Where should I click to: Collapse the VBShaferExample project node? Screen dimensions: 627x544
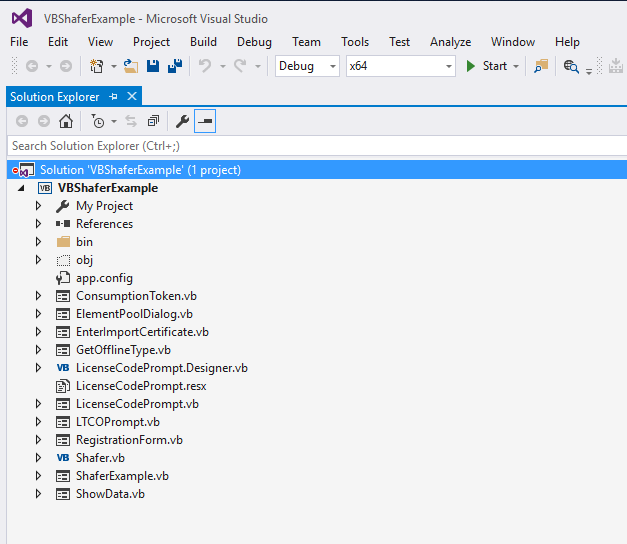21,188
